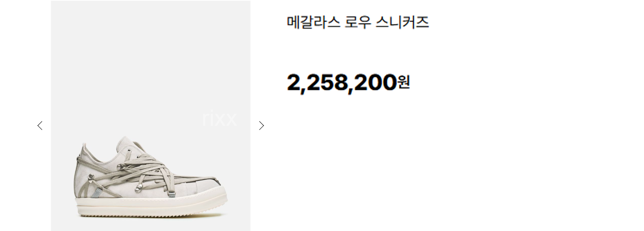Click the leading digits 2,258 of the price
Image resolution: width=644 pixels, height=231 pixels.
(318, 83)
